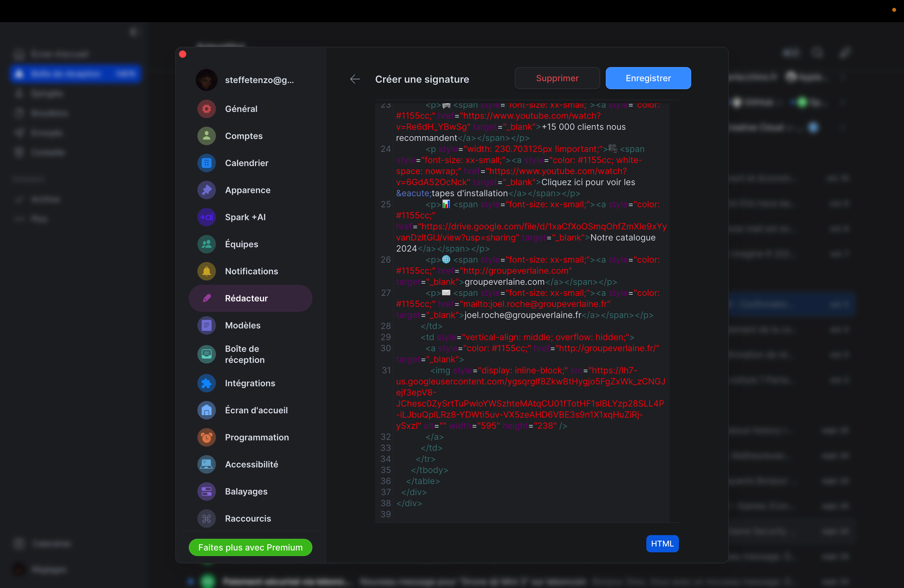Click the </tr> tag on line 34
The height and width of the screenshot is (588, 904).
pos(426,459)
